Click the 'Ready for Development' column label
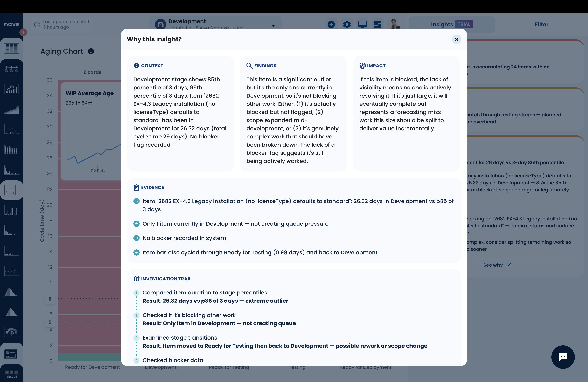Image resolution: width=588 pixels, height=382 pixels. click(x=92, y=367)
